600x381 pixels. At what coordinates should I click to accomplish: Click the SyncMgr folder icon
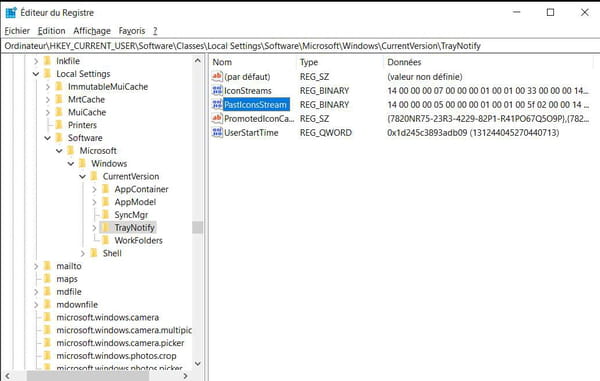point(106,215)
